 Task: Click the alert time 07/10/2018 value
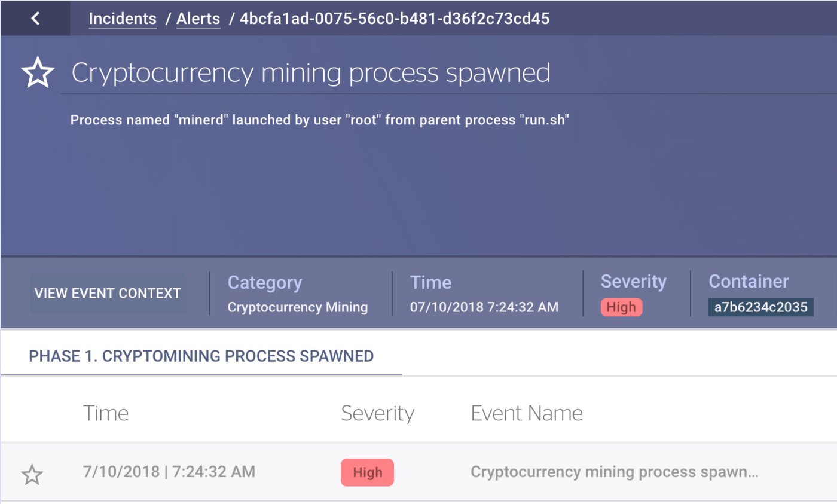pos(484,307)
